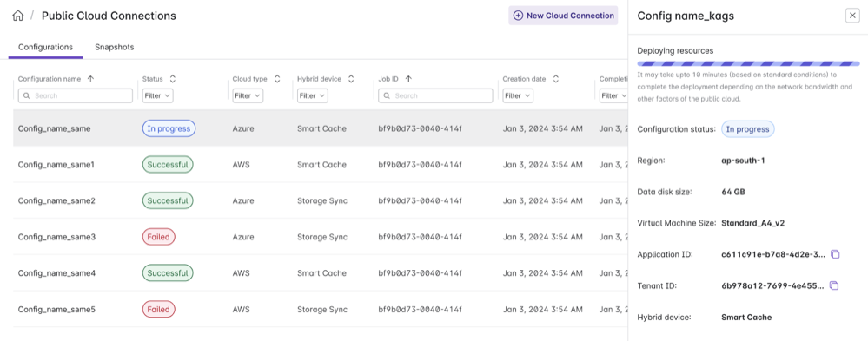Click In progress status in side panel
The width and height of the screenshot is (868, 341).
coord(748,128)
